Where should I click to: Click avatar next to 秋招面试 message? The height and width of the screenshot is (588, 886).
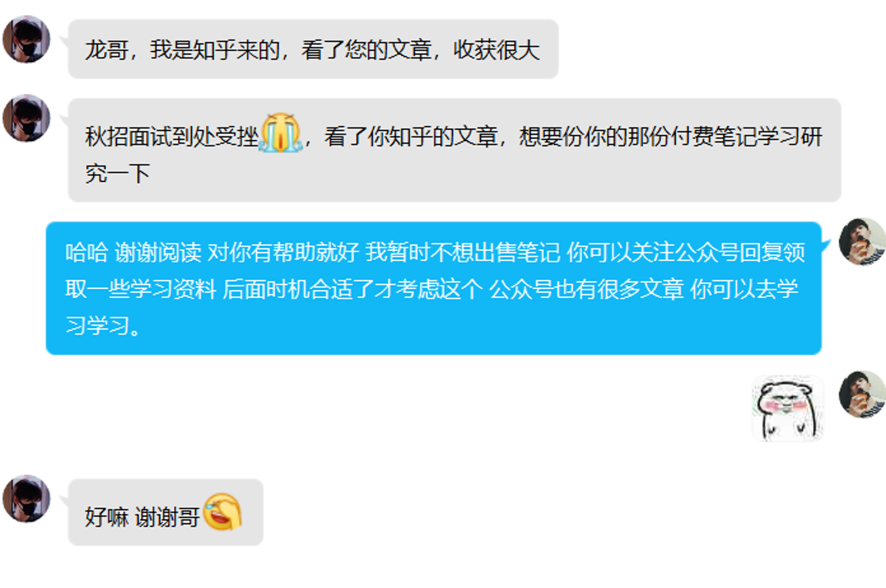26,118
